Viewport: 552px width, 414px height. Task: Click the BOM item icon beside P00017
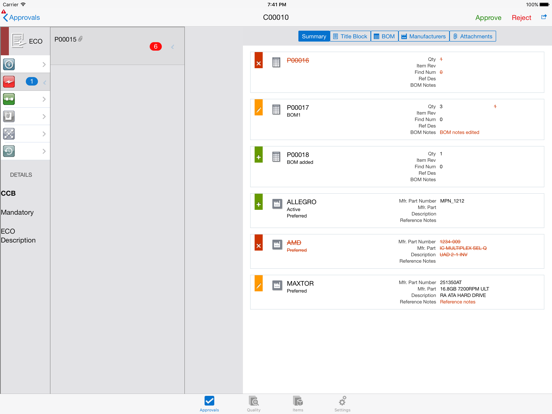click(276, 109)
